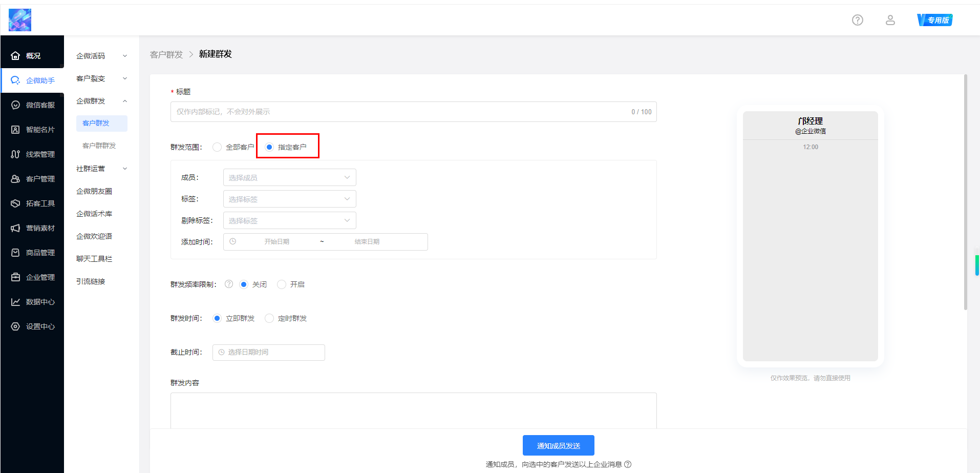Click the 通知成员发送 button
Image resolution: width=980 pixels, height=473 pixels.
pos(558,445)
